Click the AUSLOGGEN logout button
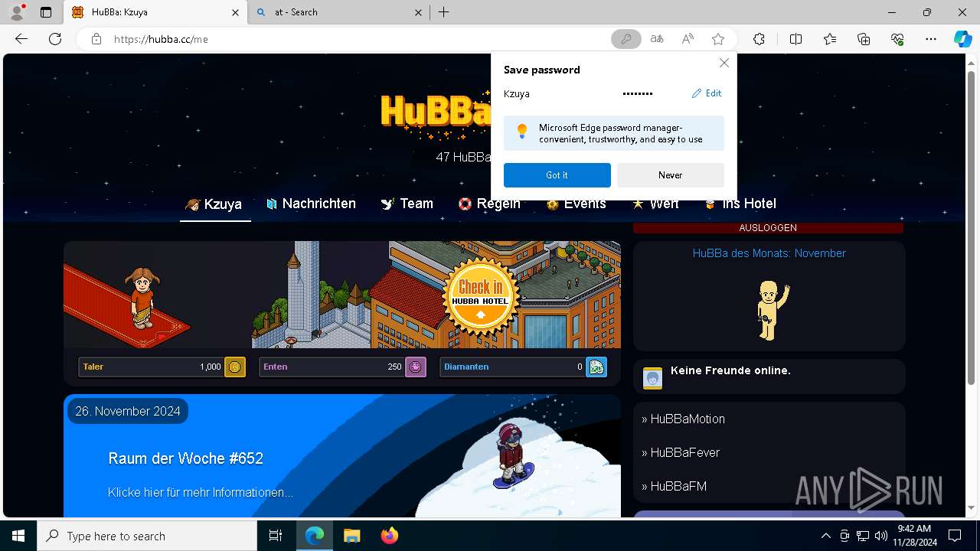This screenshot has width=980, height=551. pyautogui.click(x=768, y=228)
